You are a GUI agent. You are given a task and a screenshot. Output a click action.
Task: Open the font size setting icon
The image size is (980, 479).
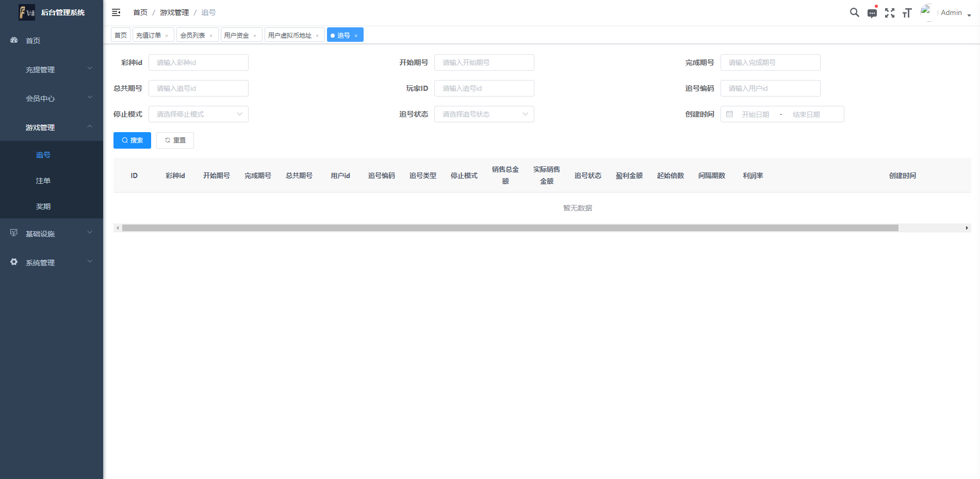907,13
